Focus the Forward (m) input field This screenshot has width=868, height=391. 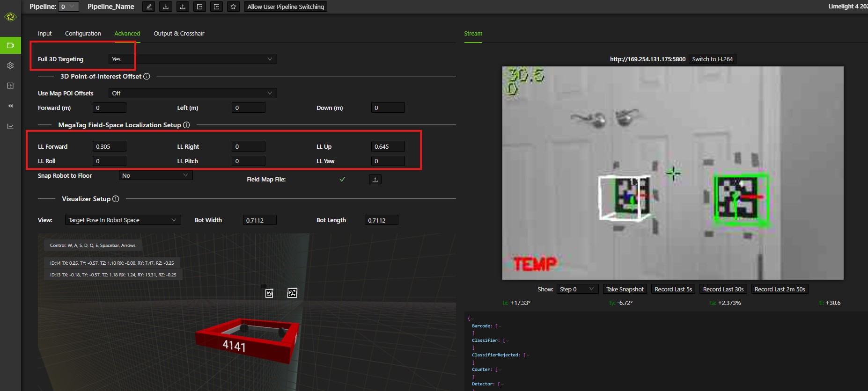pyautogui.click(x=110, y=108)
